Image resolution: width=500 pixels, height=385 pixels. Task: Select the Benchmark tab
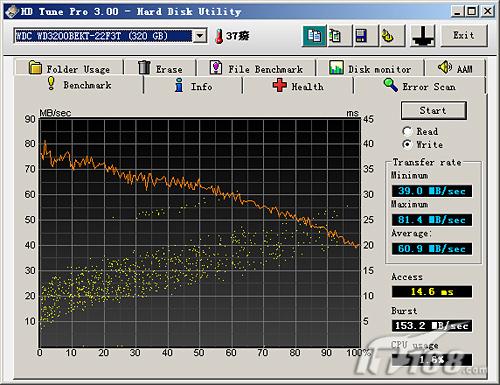pos(79,85)
